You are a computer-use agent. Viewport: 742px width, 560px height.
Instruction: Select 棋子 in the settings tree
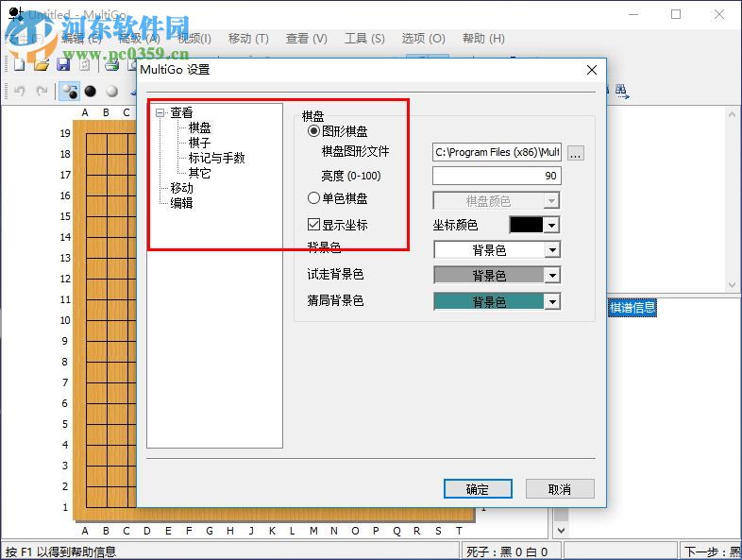(199, 143)
